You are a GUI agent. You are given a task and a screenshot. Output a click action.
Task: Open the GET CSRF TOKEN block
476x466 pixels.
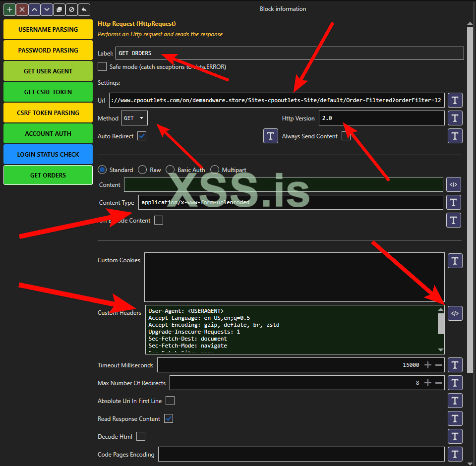tap(48, 92)
